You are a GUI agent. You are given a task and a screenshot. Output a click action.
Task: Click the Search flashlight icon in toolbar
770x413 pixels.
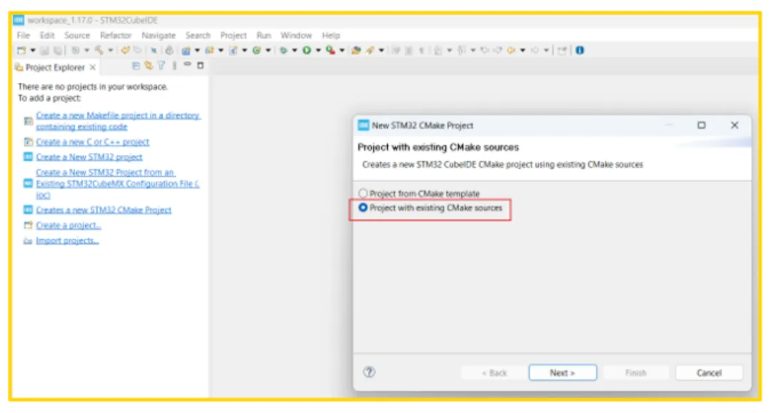click(x=369, y=50)
